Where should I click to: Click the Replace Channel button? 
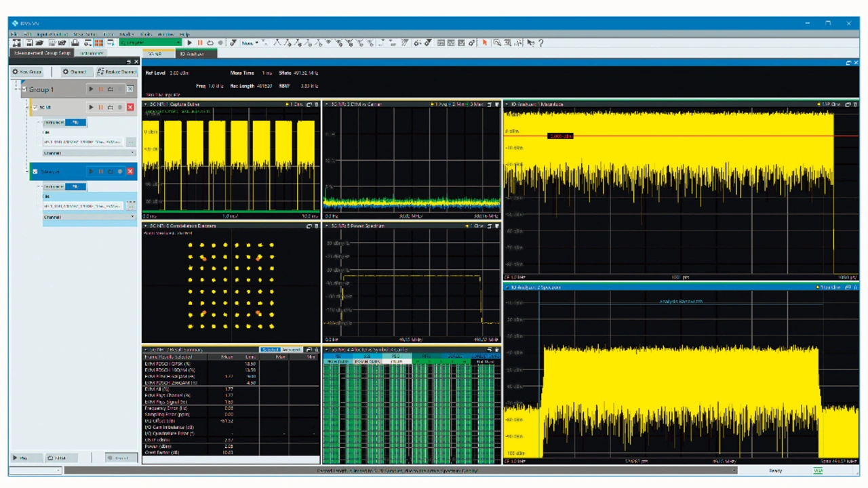116,72
